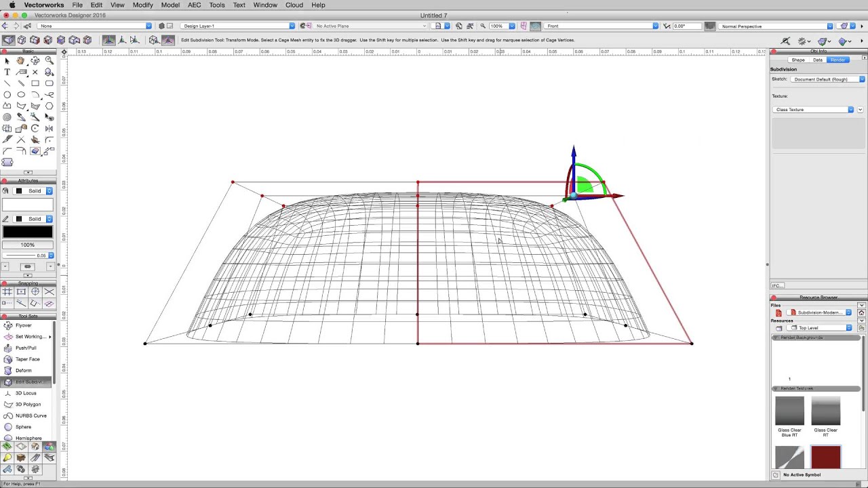868x488 pixels.
Task: Choose the Deform tool
Action: (24, 371)
